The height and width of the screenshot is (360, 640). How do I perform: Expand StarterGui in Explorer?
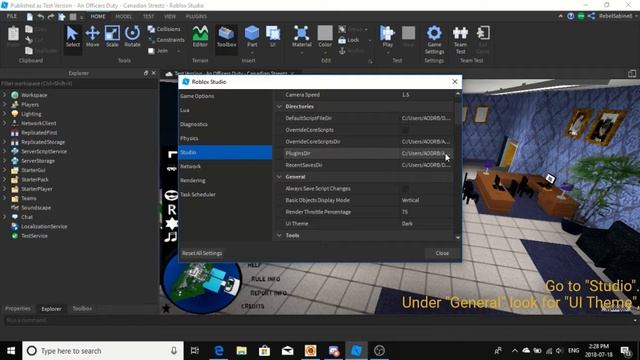click(x=4, y=170)
